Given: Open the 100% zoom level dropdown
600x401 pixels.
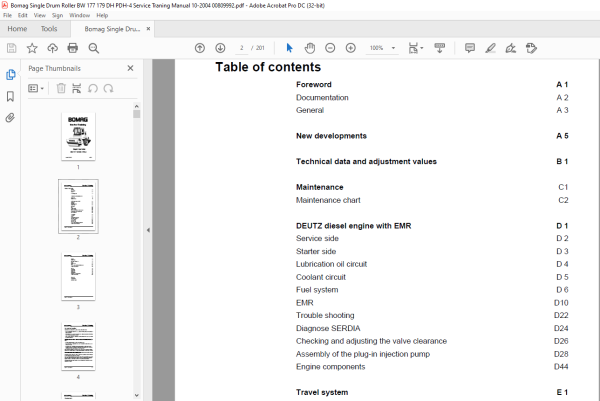Looking at the screenshot, I should click(382, 48).
